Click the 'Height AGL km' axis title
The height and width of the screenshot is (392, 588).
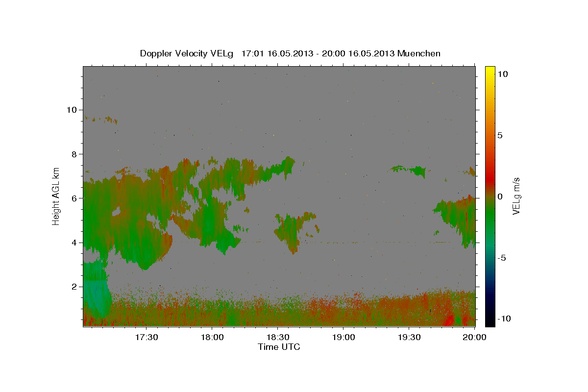(x=56, y=196)
